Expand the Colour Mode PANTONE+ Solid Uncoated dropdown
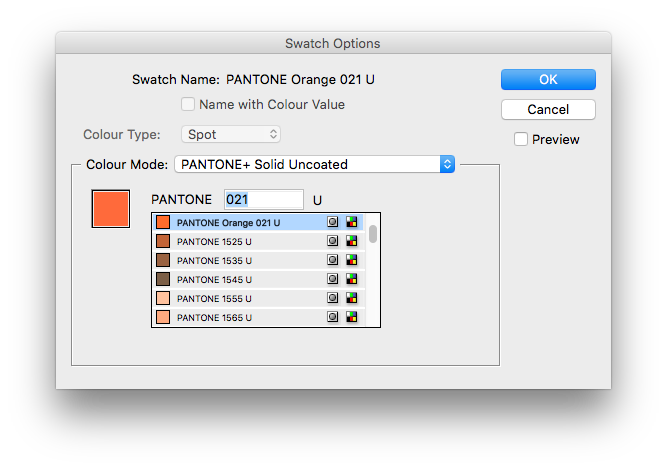 click(314, 164)
